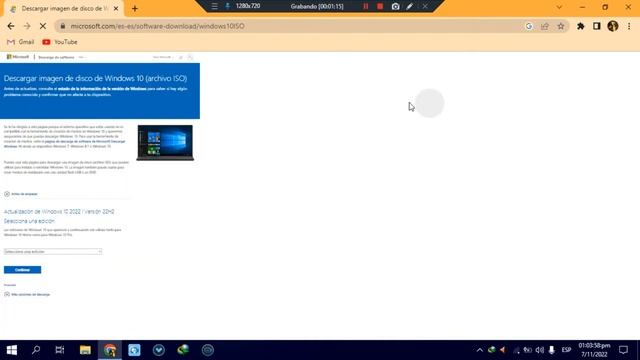The image size is (640, 360).
Task: Open the Gmail bookmark
Action: click(x=21, y=42)
